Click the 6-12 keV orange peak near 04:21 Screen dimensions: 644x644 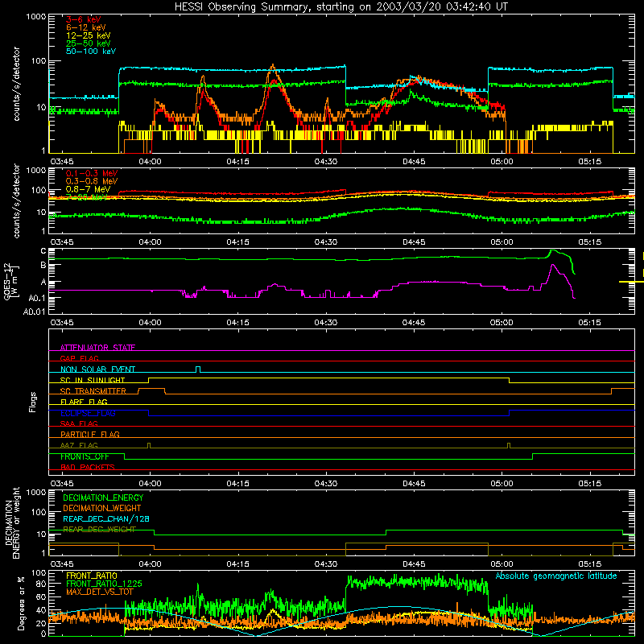273,66
